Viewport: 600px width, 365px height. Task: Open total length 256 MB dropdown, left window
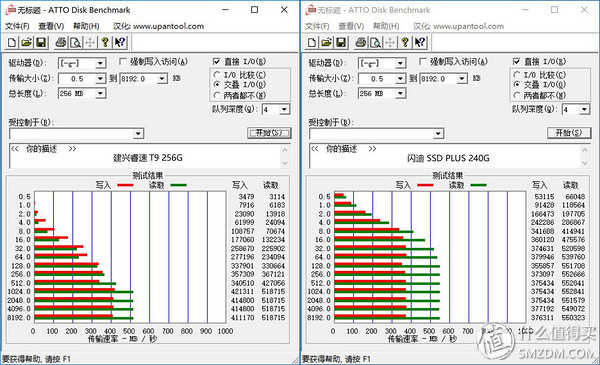coord(100,93)
